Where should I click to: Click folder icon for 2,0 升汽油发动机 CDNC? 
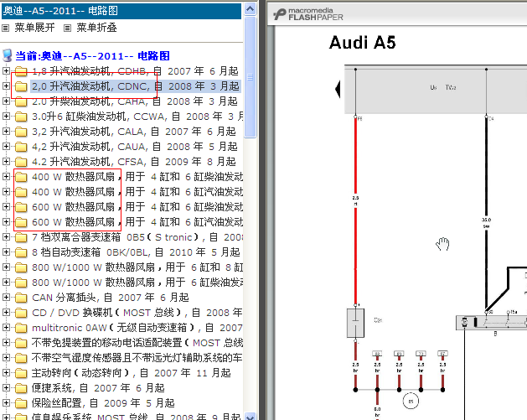click(21, 86)
